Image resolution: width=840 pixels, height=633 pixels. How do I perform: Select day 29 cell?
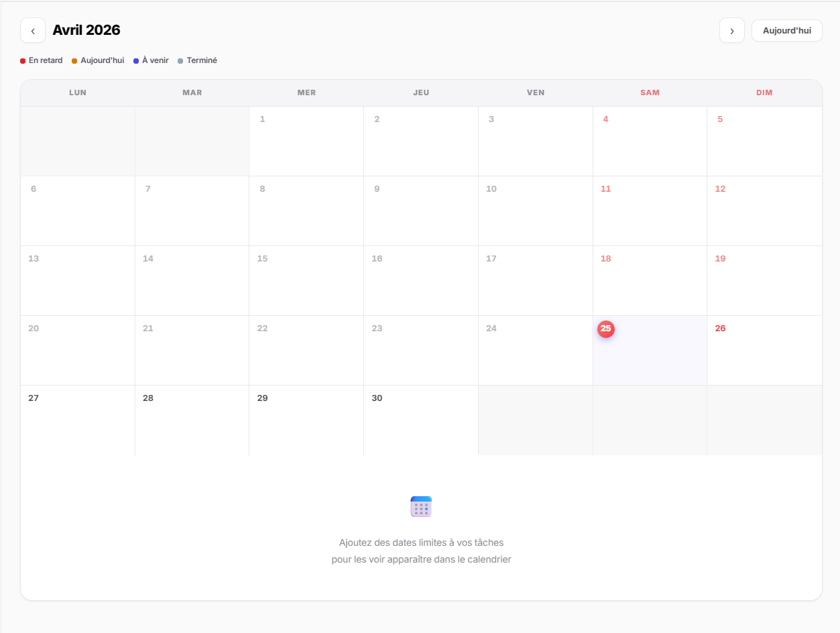[306, 420]
